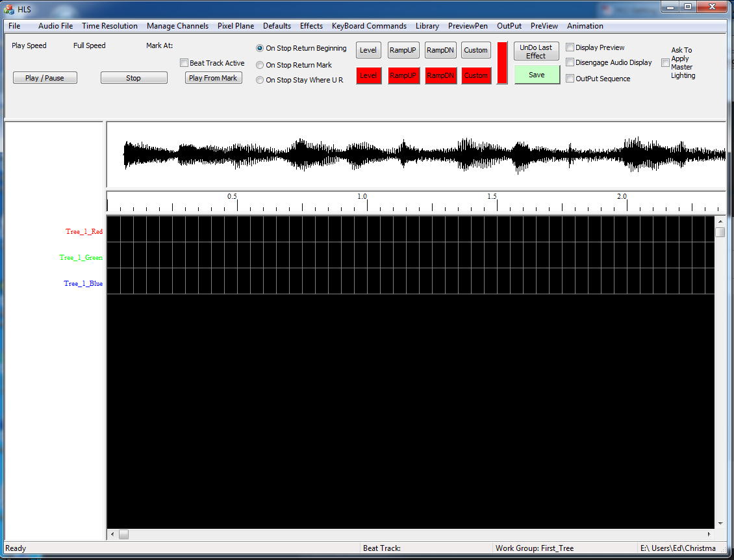This screenshot has width=734, height=560.
Task: Click the red Level effect button
Action: (368, 75)
